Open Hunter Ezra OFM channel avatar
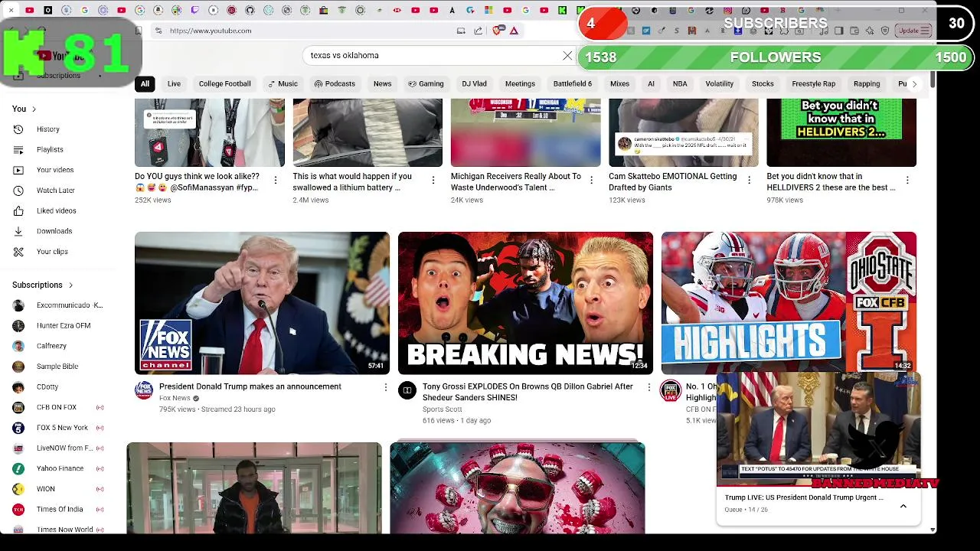Image resolution: width=980 pixels, height=551 pixels. click(18, 325)
